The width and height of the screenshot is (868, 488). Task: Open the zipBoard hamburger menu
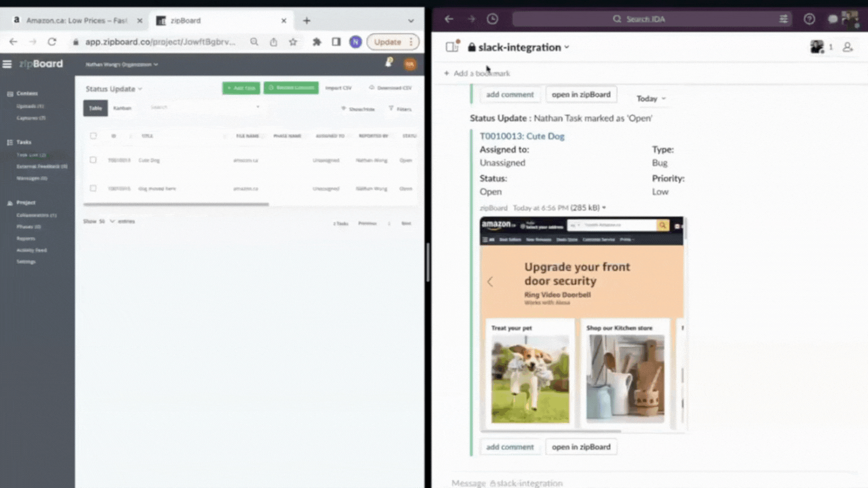pos(7,64)
